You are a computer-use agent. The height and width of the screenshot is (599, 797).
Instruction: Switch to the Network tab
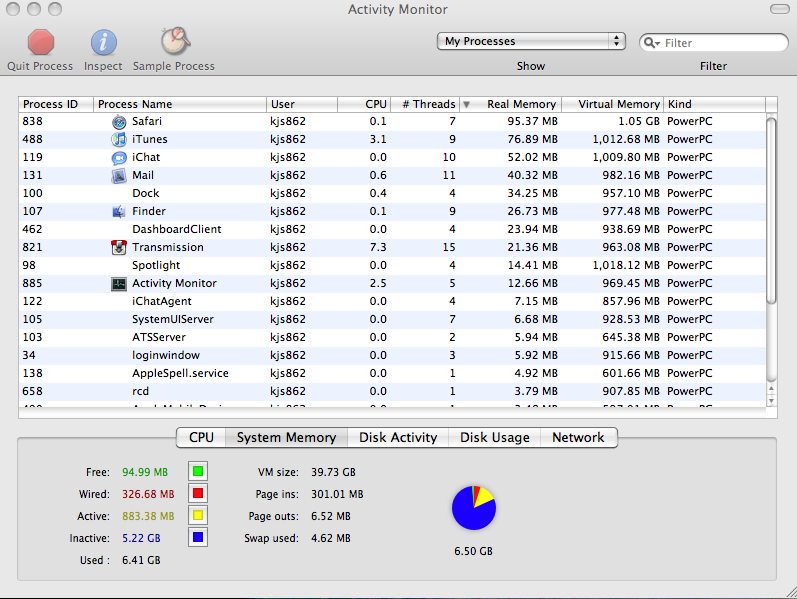tap(578, 438)
